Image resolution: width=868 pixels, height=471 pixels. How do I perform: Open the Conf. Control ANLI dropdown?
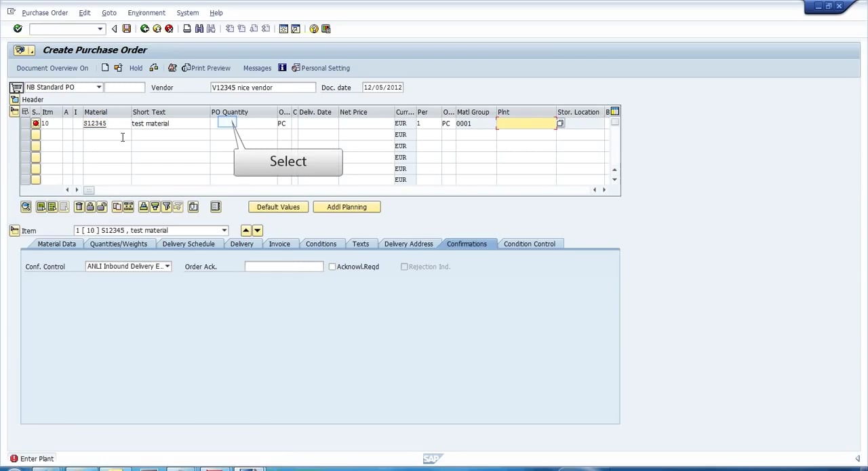point(167,267)
